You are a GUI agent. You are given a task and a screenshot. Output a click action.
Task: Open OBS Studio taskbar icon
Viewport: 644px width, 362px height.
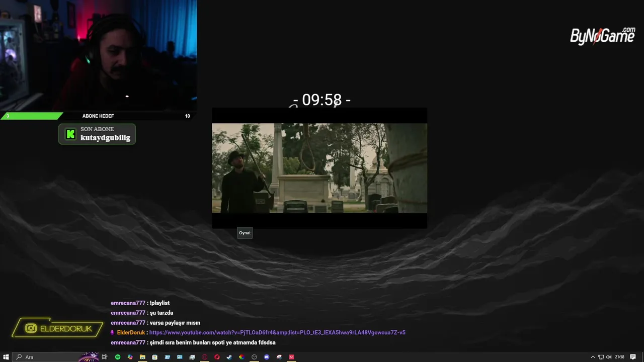point(254,357)
